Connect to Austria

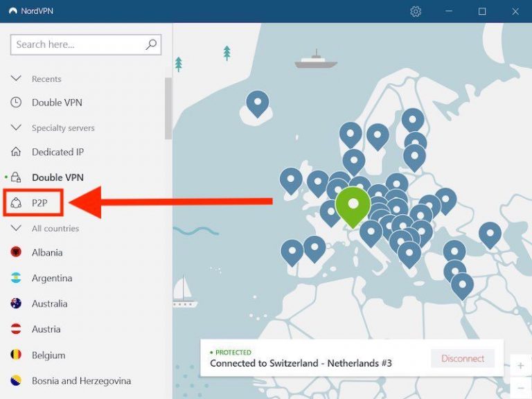(x=46, y=329)
